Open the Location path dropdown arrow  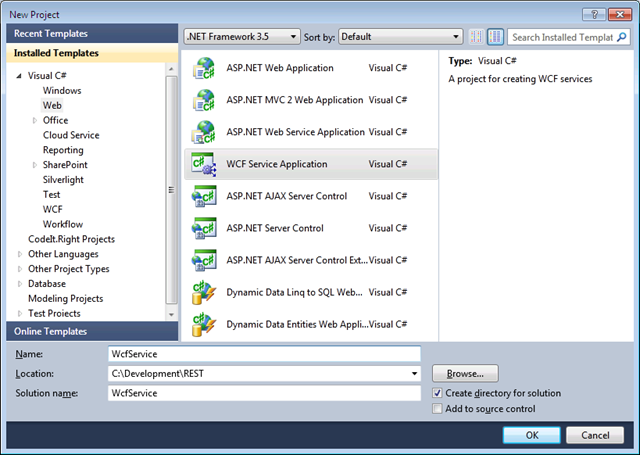pyautogui.click(x=414, y=373)
